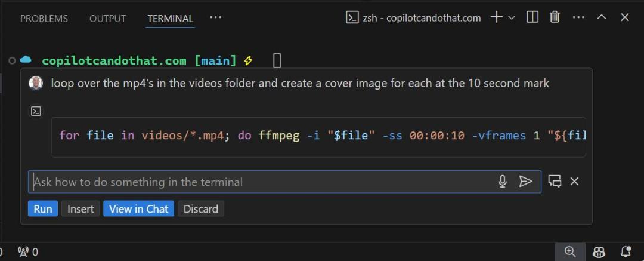Click the zoom magnifier status bar icon

point(570,251)
